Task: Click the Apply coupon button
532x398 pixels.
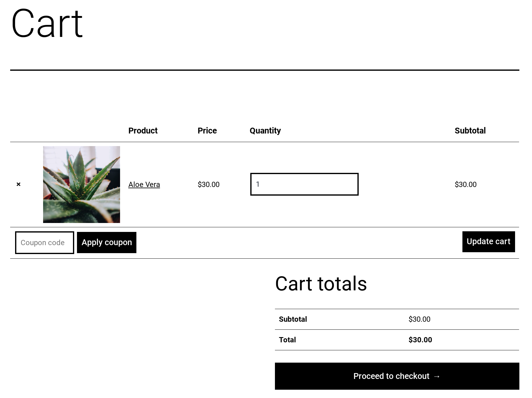Action: (107, 242)
